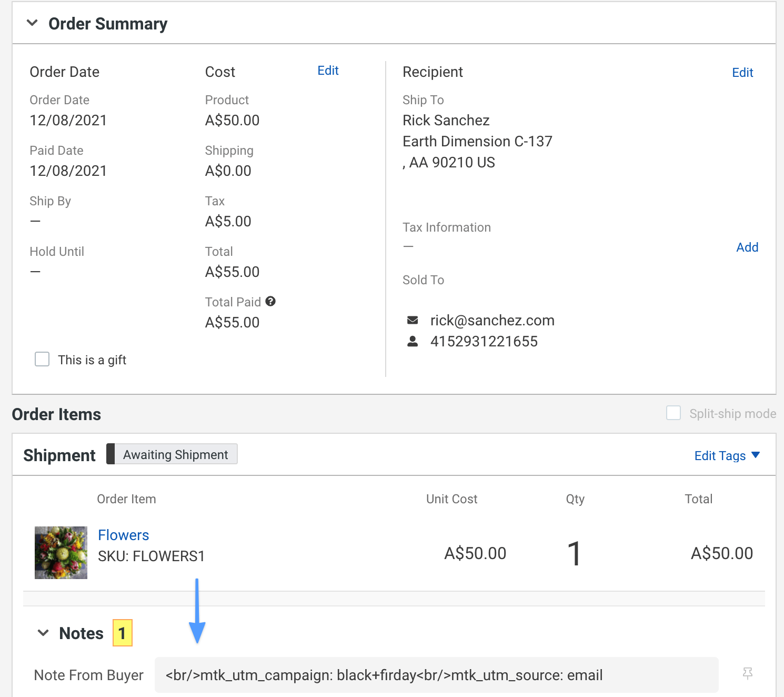Image resolution: width=784 pixels, height=697 pixels.
Task: Click the Flowers product thumbnail
Action: pyautogui.click(x=61, y=553)
